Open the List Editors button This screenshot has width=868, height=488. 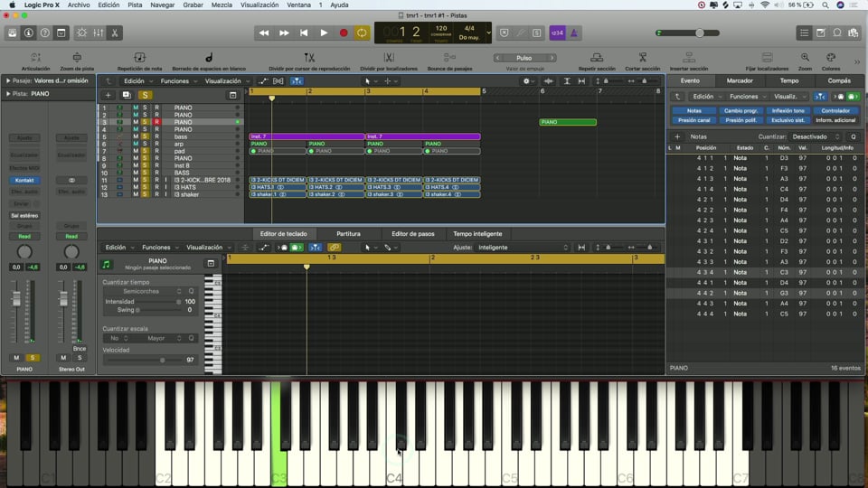tap(805, 33)
